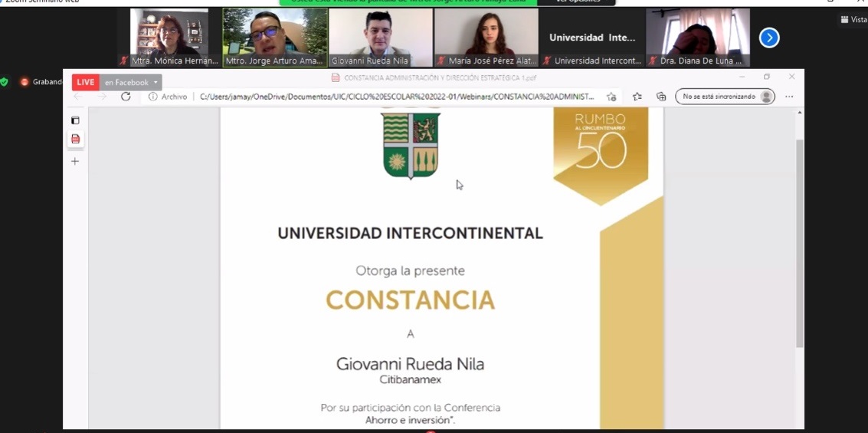Viewport: 868px width, 433px height.
Task: Click the 'Otorga la presente' line
Action: pyautogui.click(x=410, y=271)
